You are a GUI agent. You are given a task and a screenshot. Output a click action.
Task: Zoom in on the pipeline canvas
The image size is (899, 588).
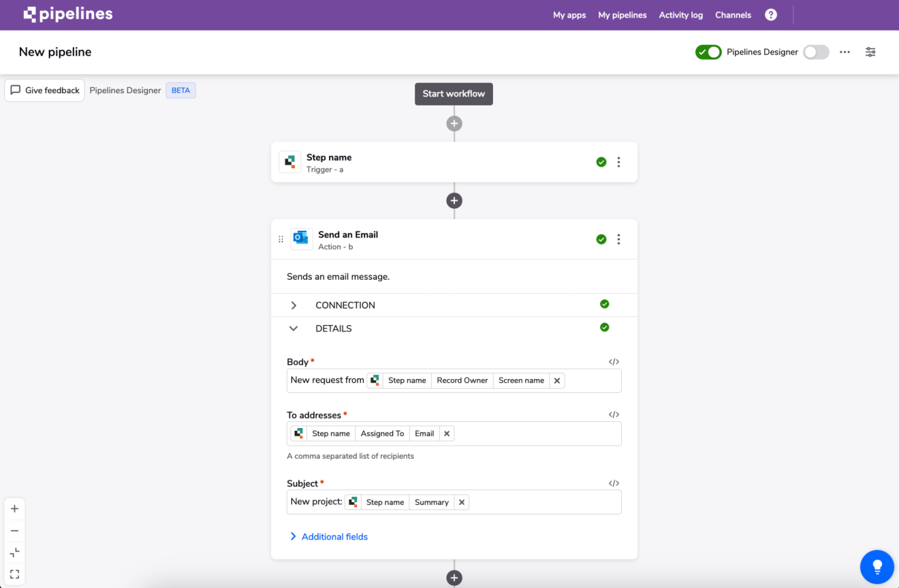(x=14, y=508)
